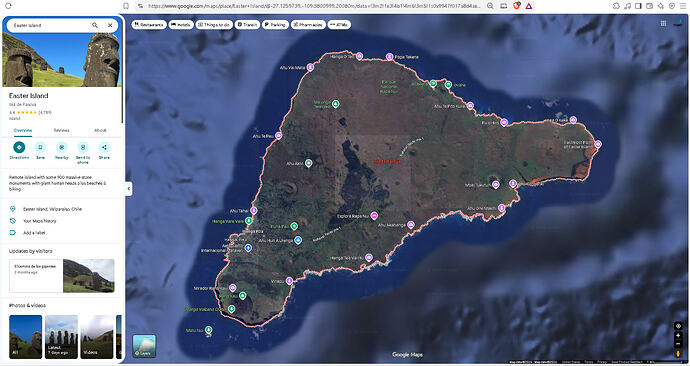This screenshot has height=366, width=690.
Task: Click the zoom out minus button
Action: coord(678,344)
